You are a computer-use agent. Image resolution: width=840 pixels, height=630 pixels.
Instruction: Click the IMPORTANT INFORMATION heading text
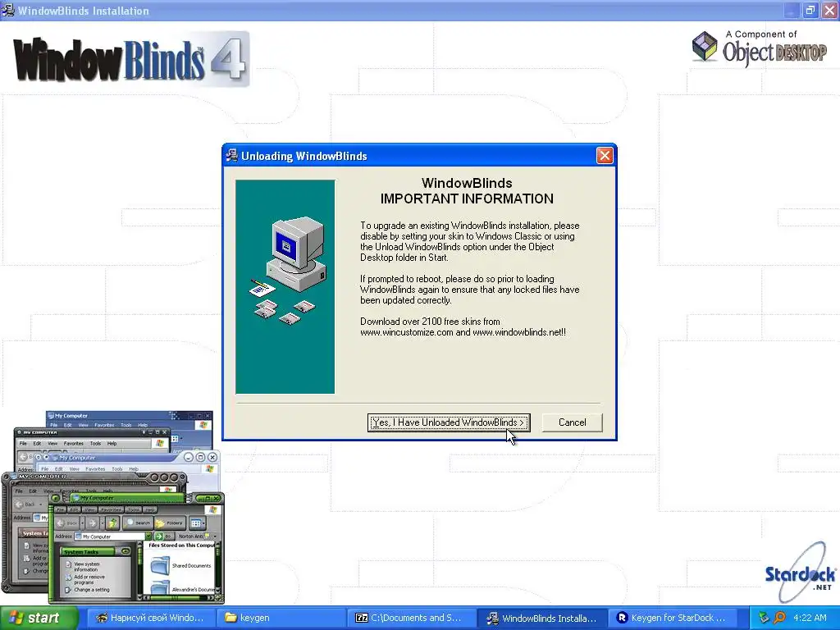coord(467,199)
